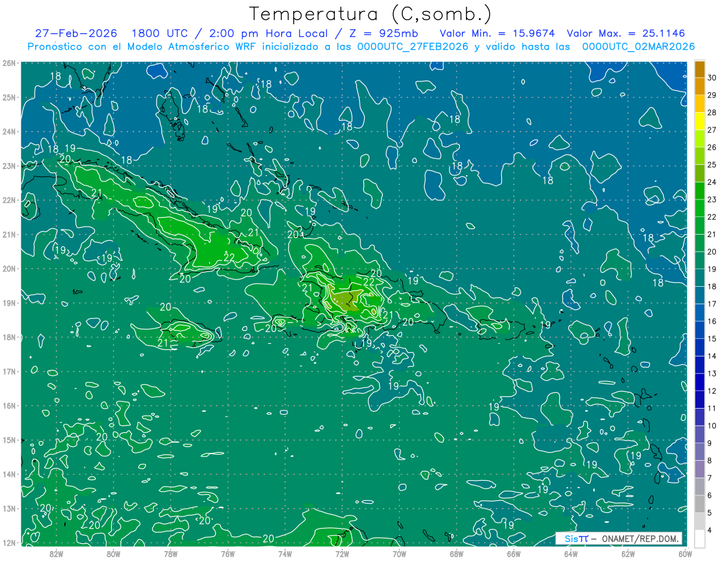The image size is (728, 562).
Task: Click the color scale value "17"
Action: coord(712,304)
